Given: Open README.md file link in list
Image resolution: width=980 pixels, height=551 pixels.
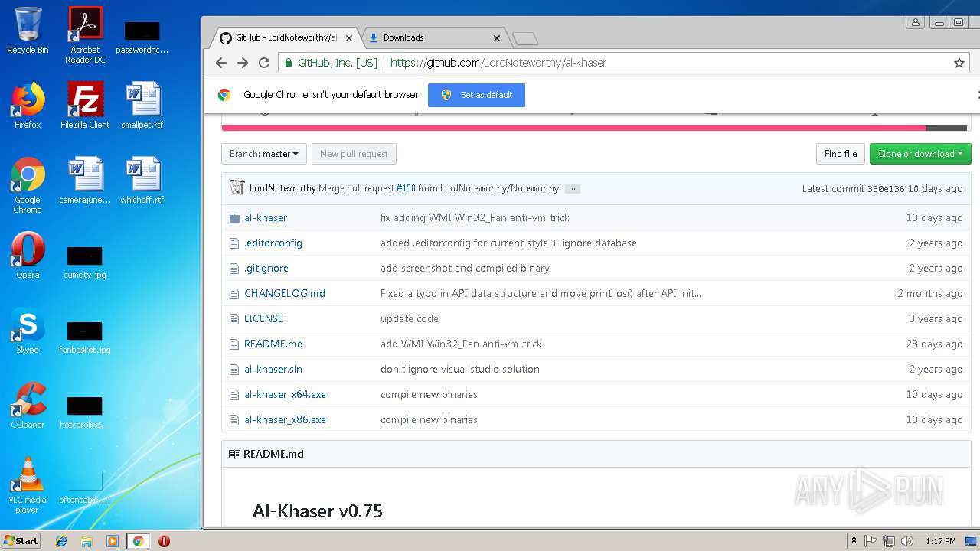Looking at the screenshot, I should point(273,344).
